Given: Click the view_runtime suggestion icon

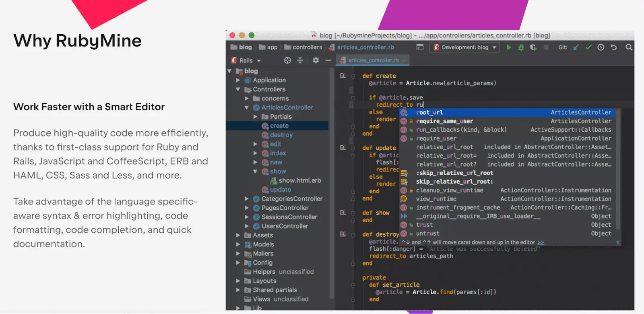Looking at the screenshot, I should click(404, 199).
